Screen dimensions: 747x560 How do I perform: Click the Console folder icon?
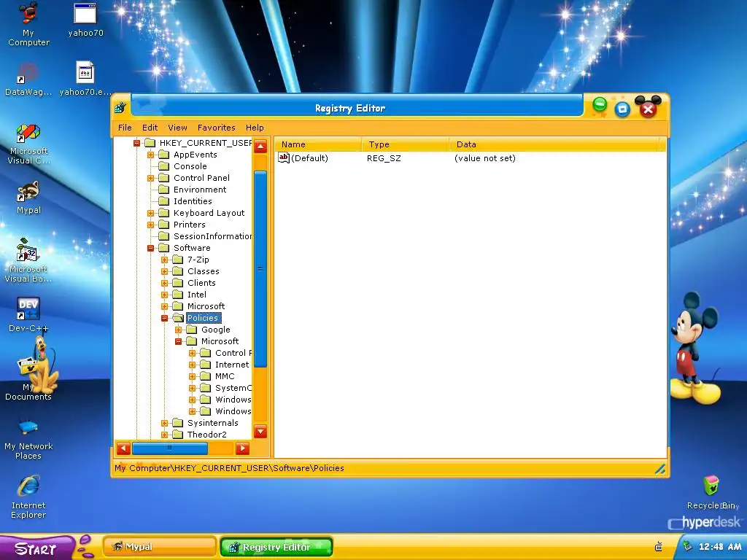(164, 166)
